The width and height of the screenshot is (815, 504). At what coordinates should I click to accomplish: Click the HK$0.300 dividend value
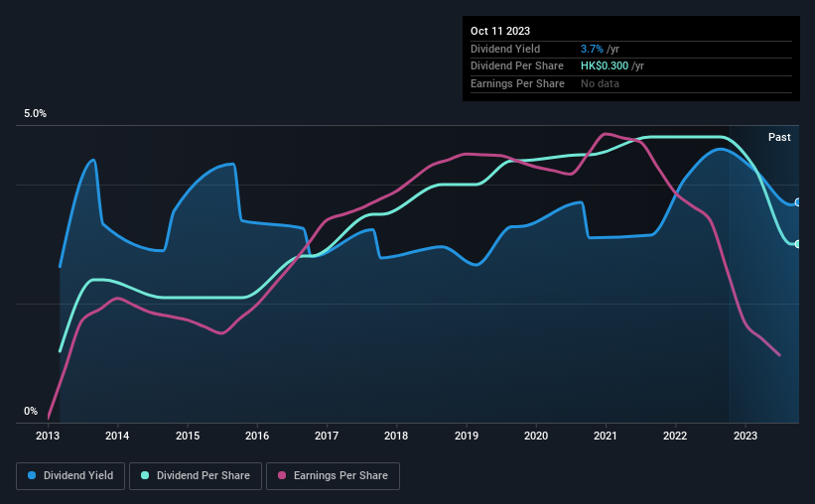tap(605, 66)
